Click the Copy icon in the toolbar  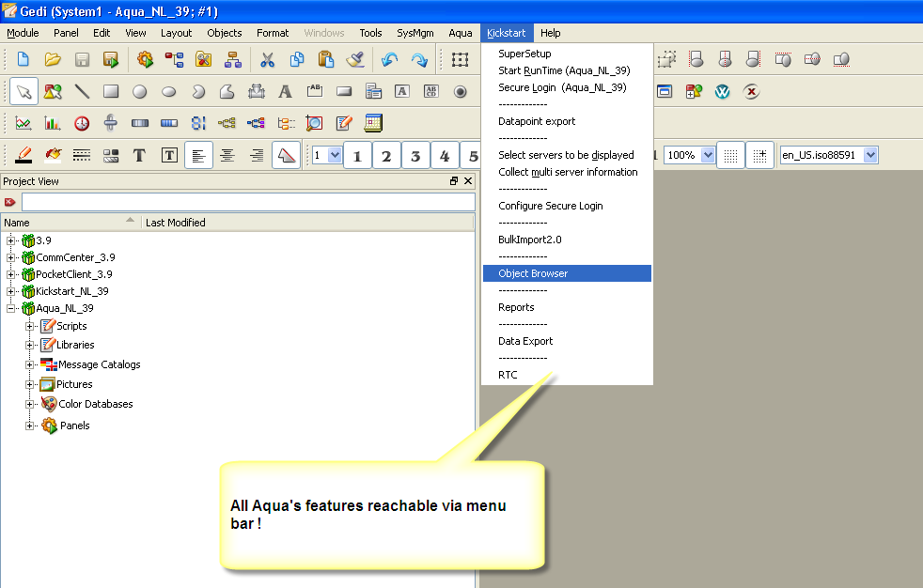[297, 59]
